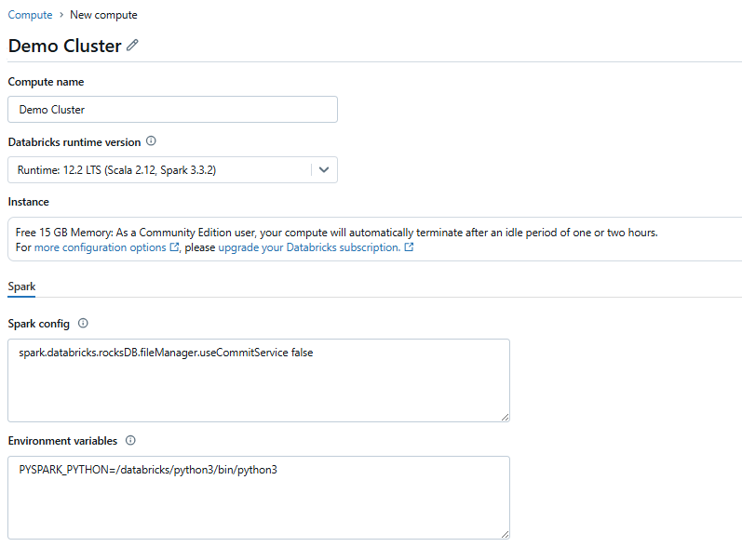The height and width of the screenshot is (560, 742).
Task: Click the breadcrumb chevron separator
Action: (61, 15)
